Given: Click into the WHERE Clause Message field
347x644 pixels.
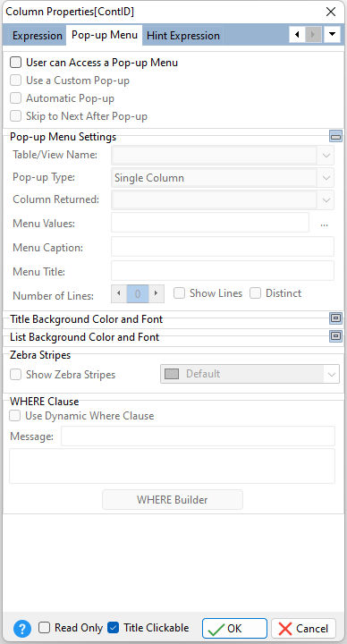Looking at the screenshot, I should 198,436.
